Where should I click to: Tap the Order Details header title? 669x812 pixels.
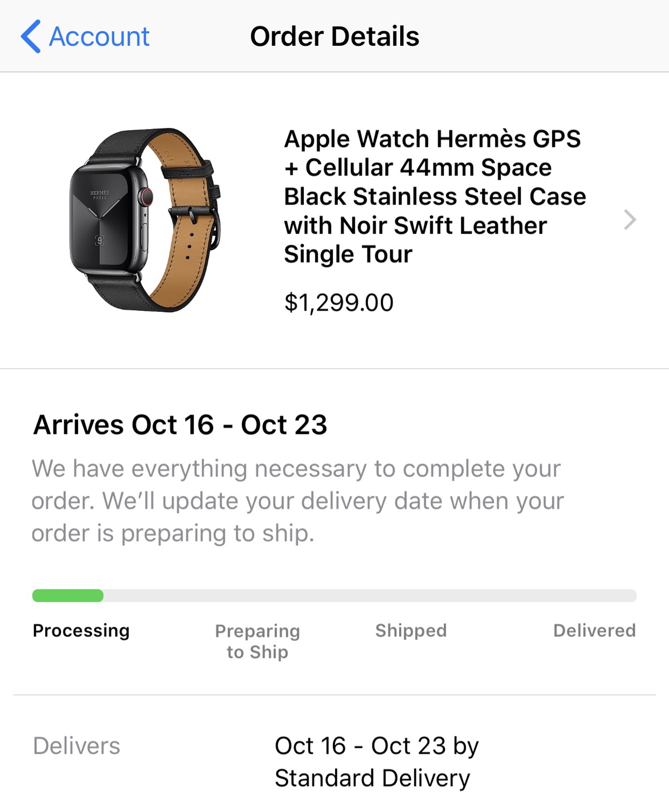[x=334, y=37]
